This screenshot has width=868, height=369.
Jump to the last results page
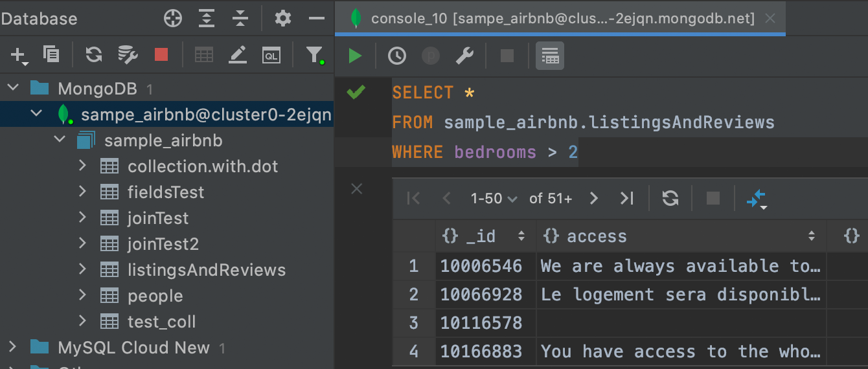point(627,199)
